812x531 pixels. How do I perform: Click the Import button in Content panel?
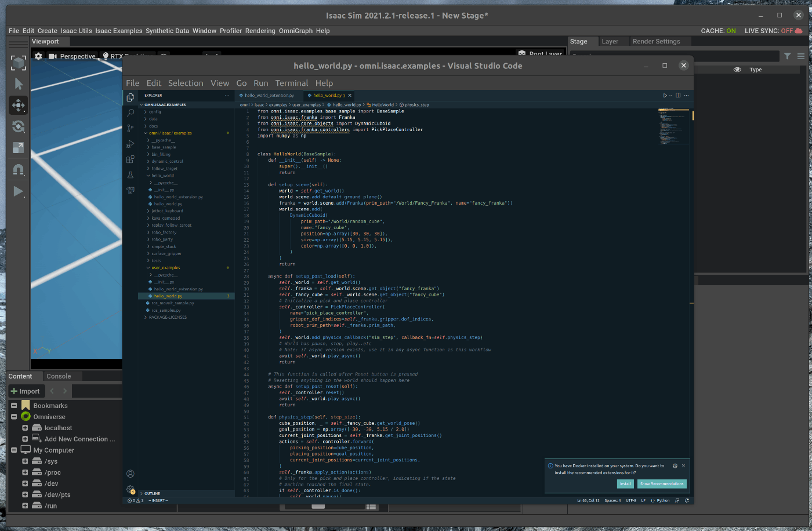(x=26, y=391)
